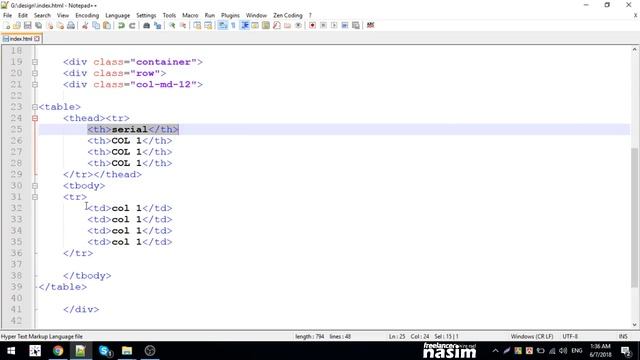The image size is (640, 360).
Task: Collapse the fold marker on line 19
Action: [x=35, y=62]
